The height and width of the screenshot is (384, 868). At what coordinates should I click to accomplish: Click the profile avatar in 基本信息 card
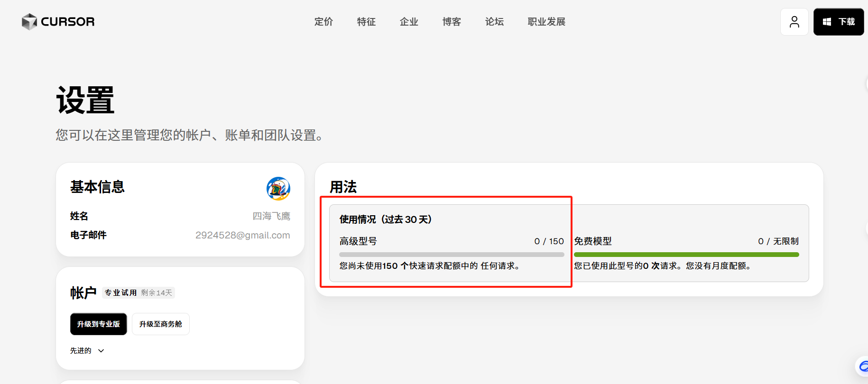coord(278,189)
